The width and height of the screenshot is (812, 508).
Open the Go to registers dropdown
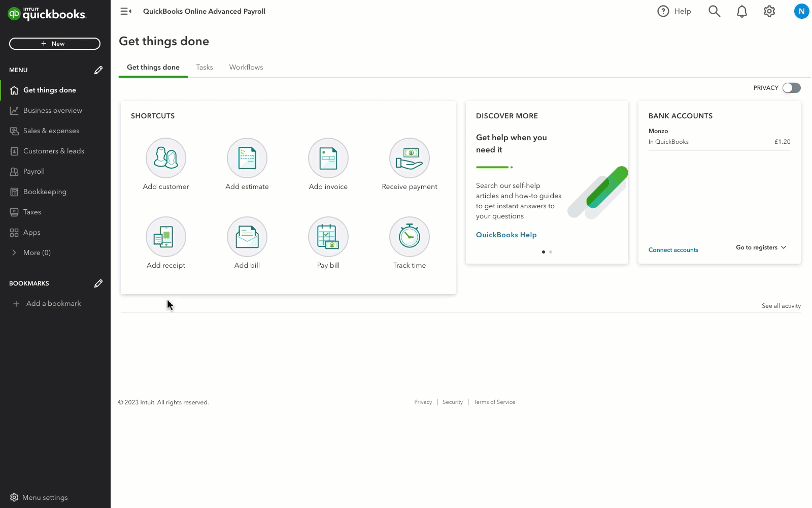point(761,247)
